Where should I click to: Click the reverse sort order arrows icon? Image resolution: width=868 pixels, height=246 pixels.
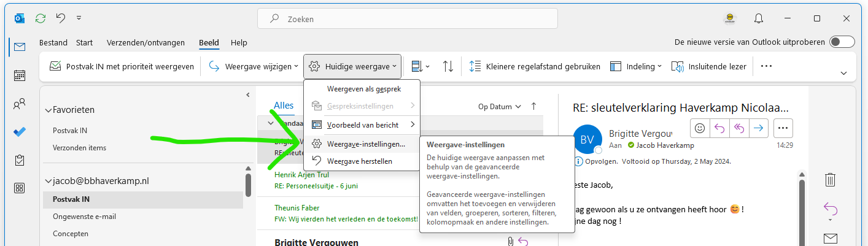[x=448, y=66]
